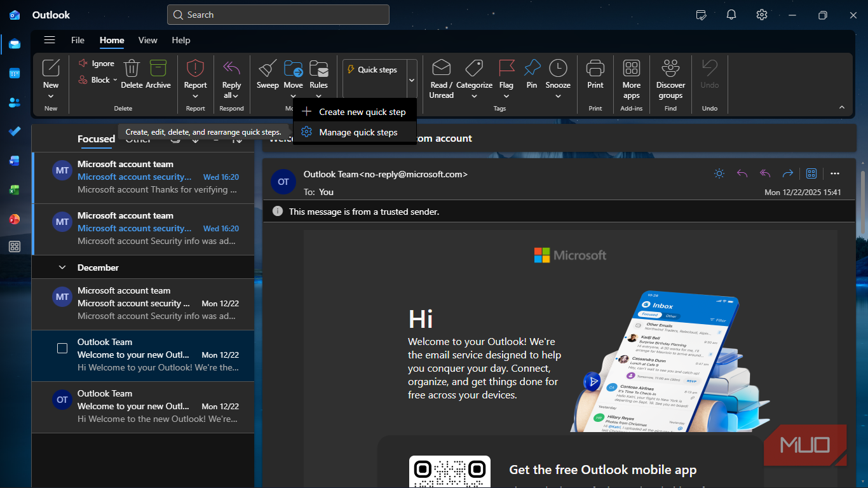This screenshot has width=868, height=488.
Task: Open notifications bell icon
Action: [731, 15]
